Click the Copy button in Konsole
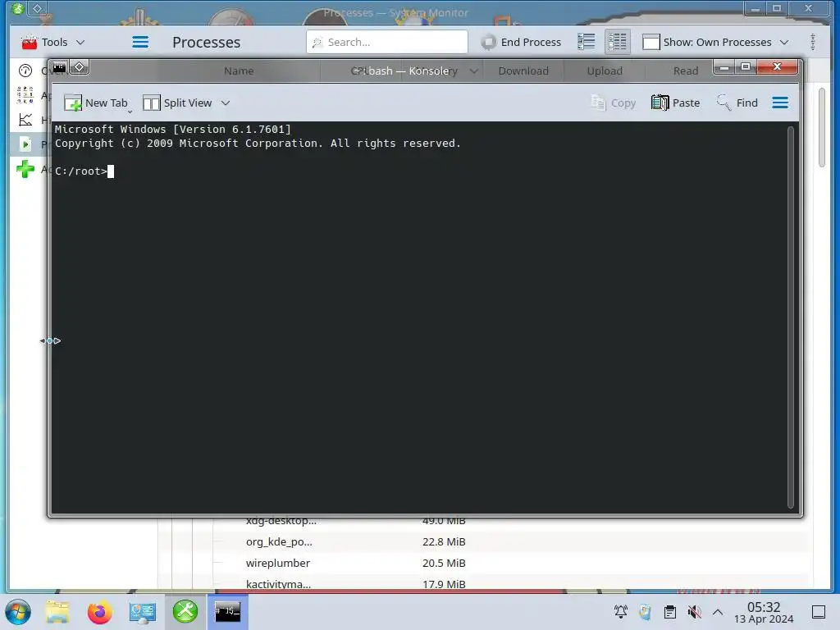Image resolution: width=840 pixels, height=630 pixels. [614, 103]
